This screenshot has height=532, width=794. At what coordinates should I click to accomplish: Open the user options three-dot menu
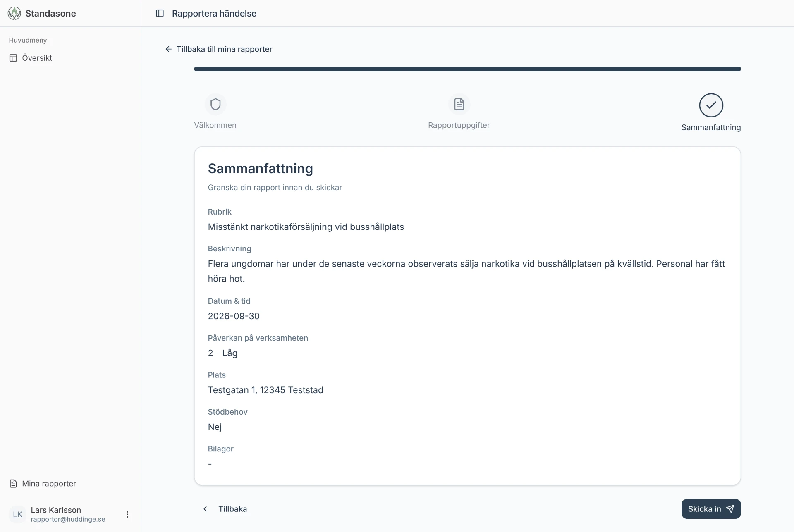point(127,514)
